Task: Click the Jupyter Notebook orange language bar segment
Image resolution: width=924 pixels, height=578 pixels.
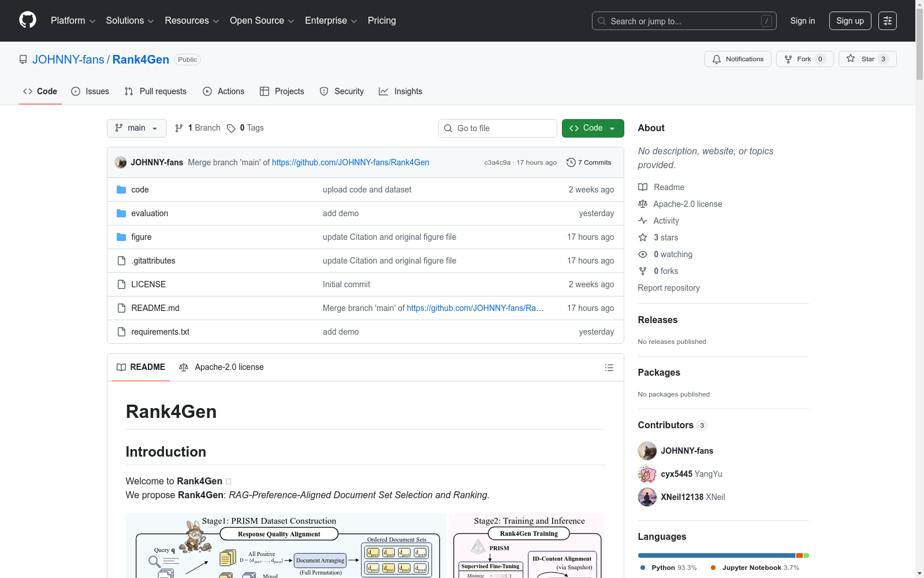Action: pos(799,555)
